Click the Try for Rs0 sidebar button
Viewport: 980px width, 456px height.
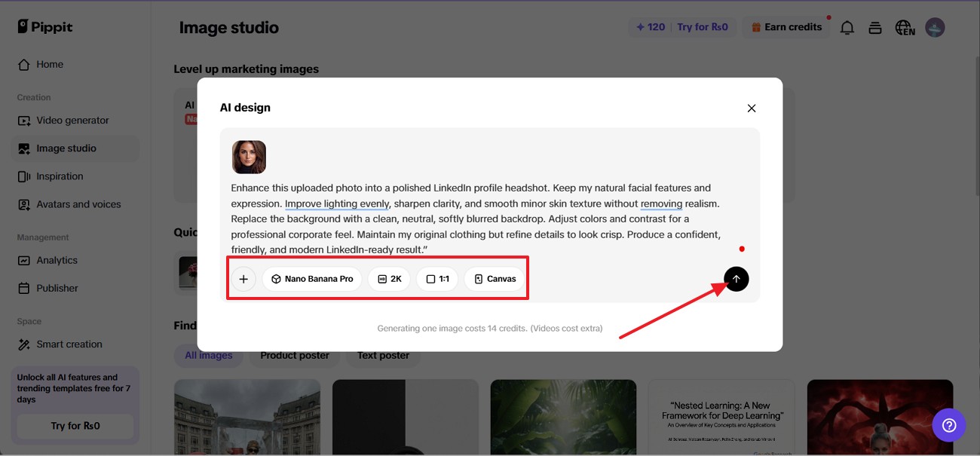point(75,426)
